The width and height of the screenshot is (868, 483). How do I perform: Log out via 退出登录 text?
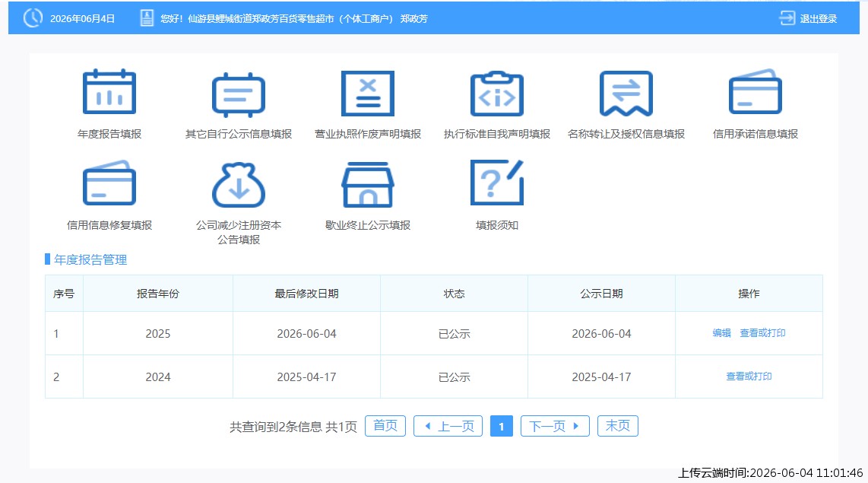[x=818, y=19]
